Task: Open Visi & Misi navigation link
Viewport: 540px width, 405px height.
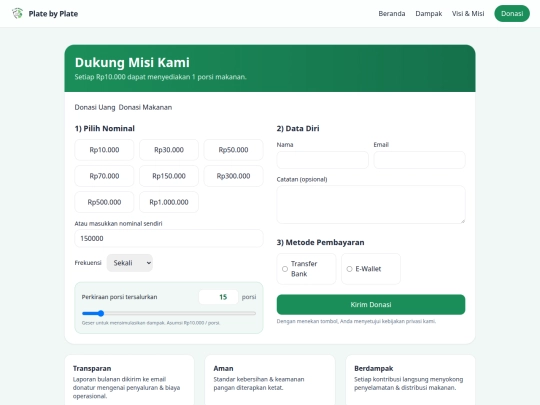Action: pyautogui.click(x=468, y=13)
